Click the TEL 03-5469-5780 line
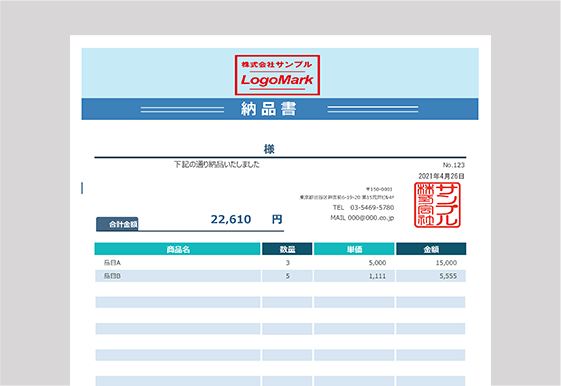Image resolution: width=561 pixels, height=386 pixels. click(363, 207)
